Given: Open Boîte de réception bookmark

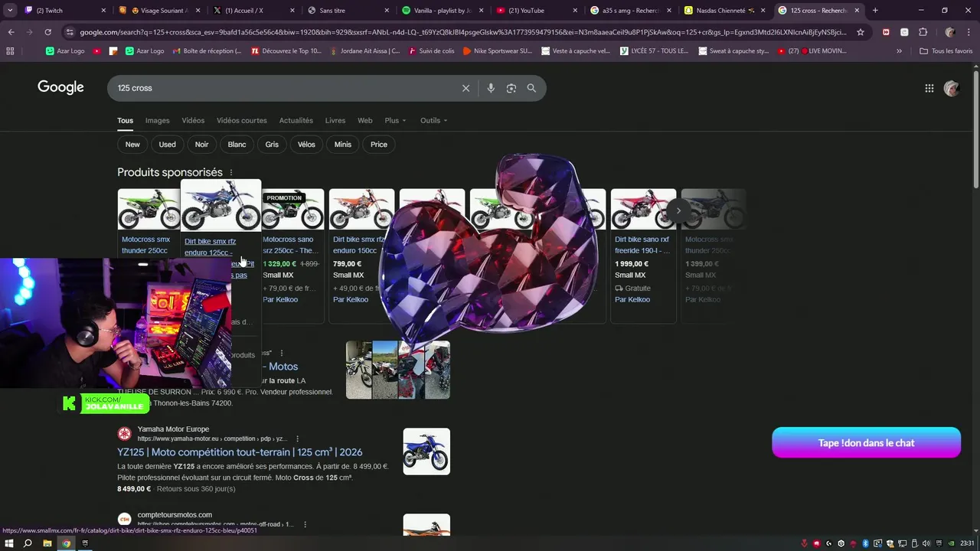Looking at the screenshot, I should click(x=207, y=51).
